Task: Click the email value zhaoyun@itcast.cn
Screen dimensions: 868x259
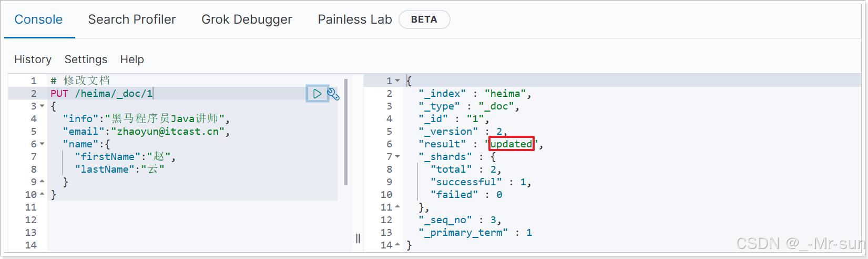Action: 168,132
